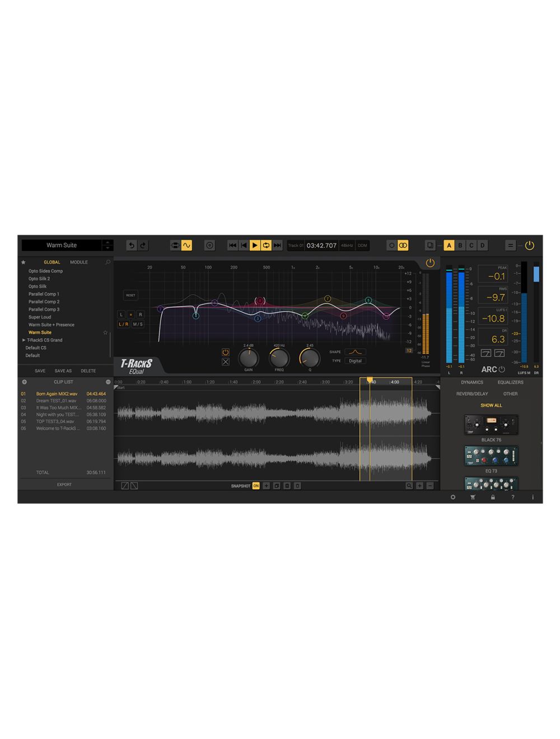Click the Undo arrow icon
The height and width of the screenshot is (739, 560).
point(130,245)
